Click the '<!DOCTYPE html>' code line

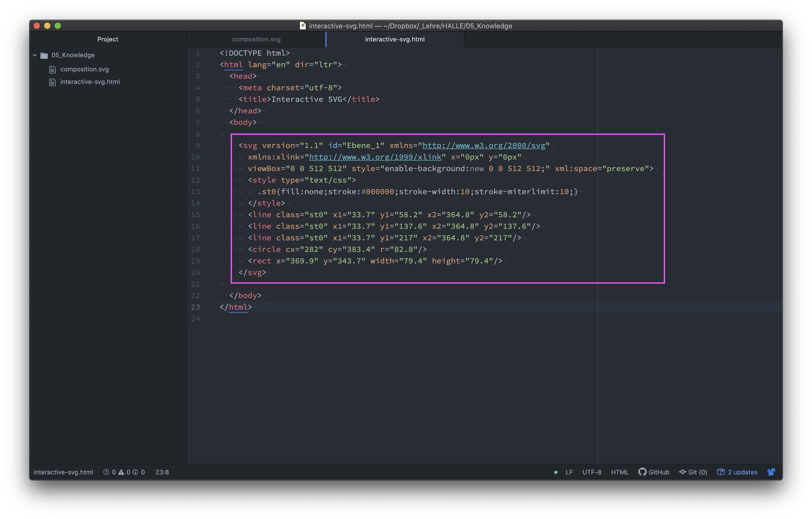click(255, 53)
